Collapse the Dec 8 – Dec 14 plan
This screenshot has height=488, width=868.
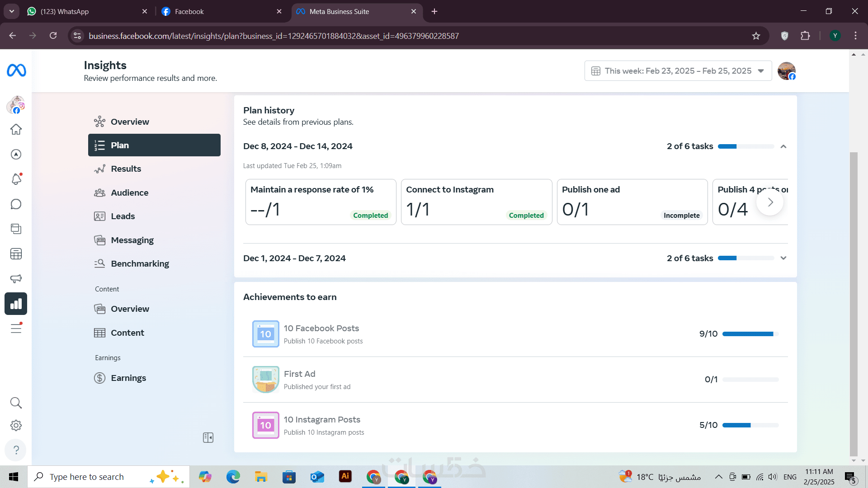pyautogui.click(x=783, y=146)
